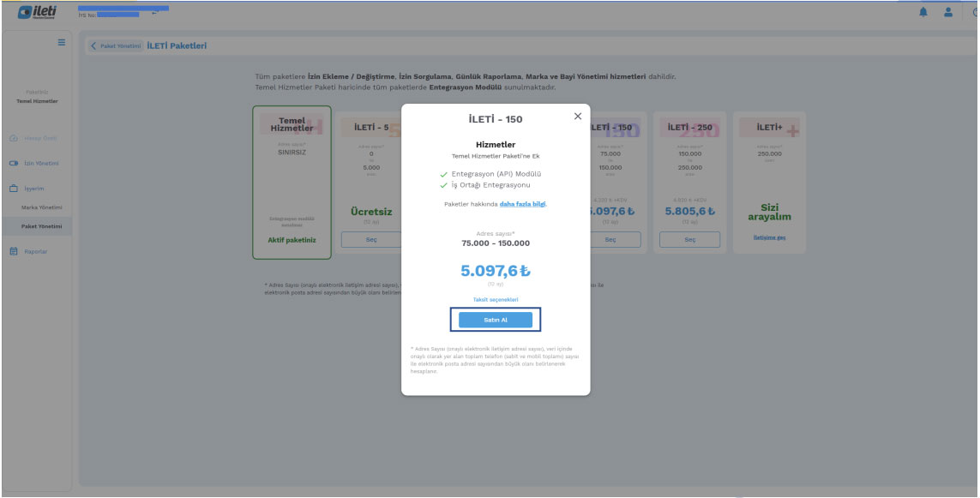
Task: Click the Satın Al button
Action: 496,320
